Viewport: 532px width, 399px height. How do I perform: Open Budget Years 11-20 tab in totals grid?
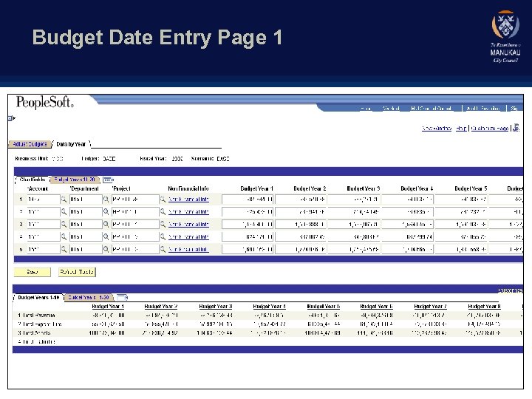click(x=89, y=298)
